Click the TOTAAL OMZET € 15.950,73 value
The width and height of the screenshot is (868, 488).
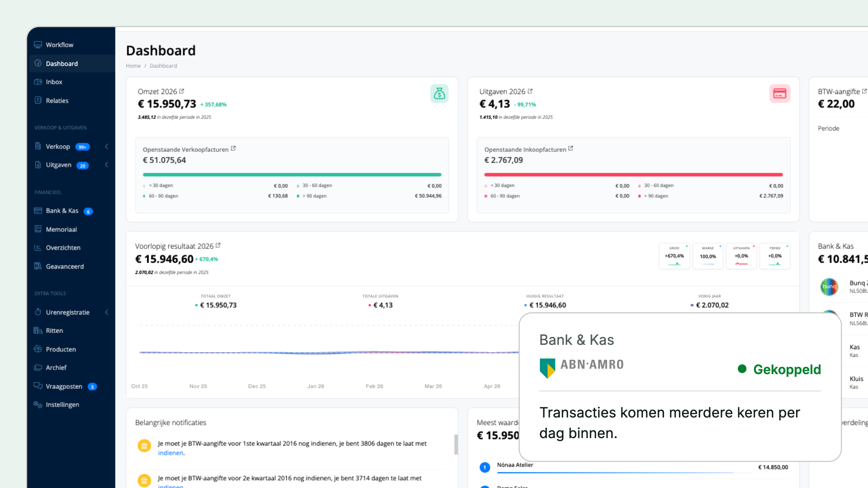coord(218,305)
